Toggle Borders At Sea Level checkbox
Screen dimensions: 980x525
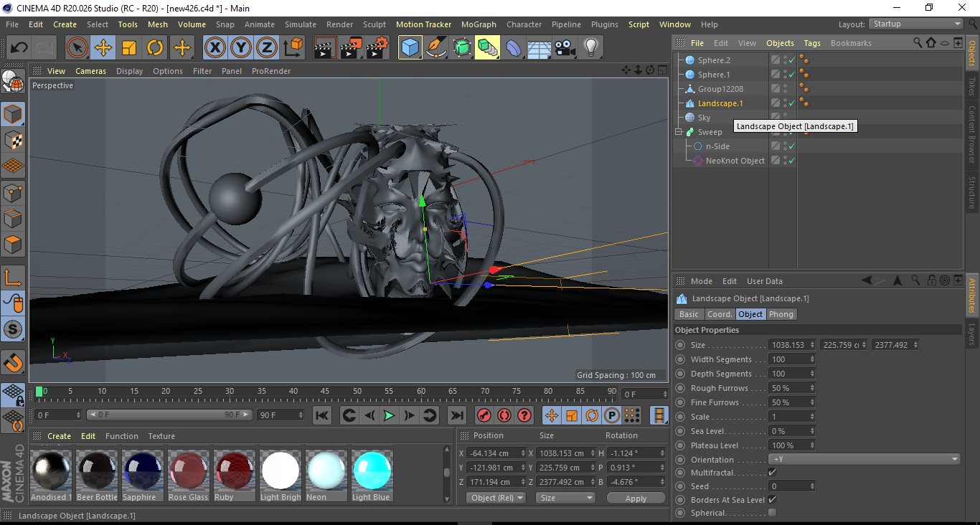click(772, 499)
